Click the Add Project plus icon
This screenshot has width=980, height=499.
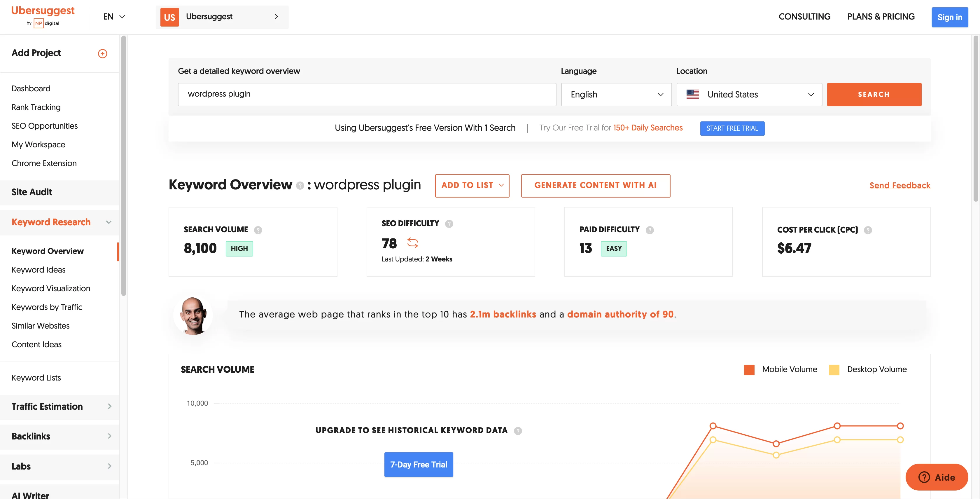[x=102, y=53]
